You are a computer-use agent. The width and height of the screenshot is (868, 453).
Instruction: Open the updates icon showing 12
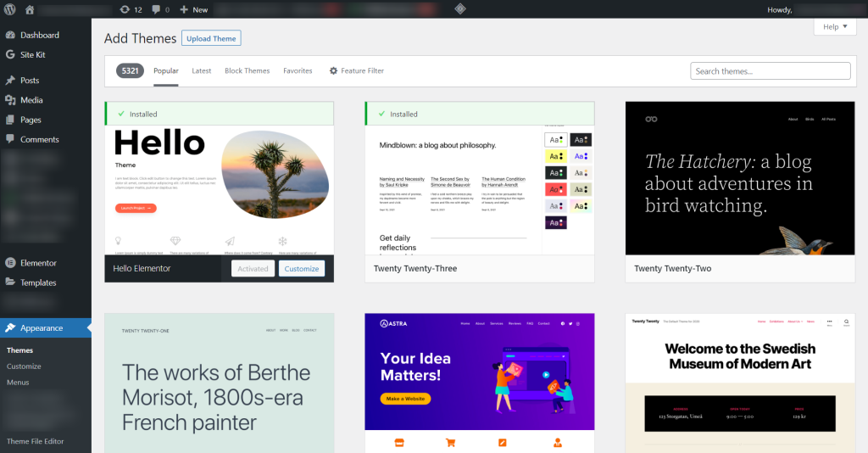point(125,9)
